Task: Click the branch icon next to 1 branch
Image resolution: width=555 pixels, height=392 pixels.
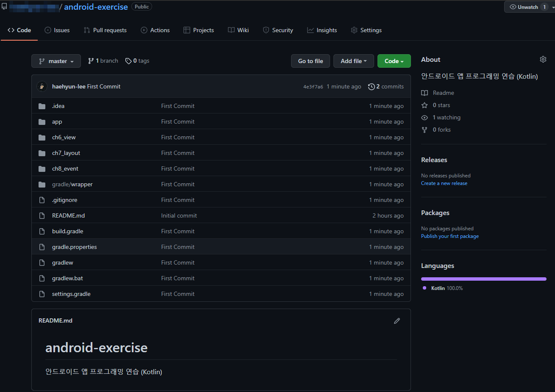Action: 91,61
